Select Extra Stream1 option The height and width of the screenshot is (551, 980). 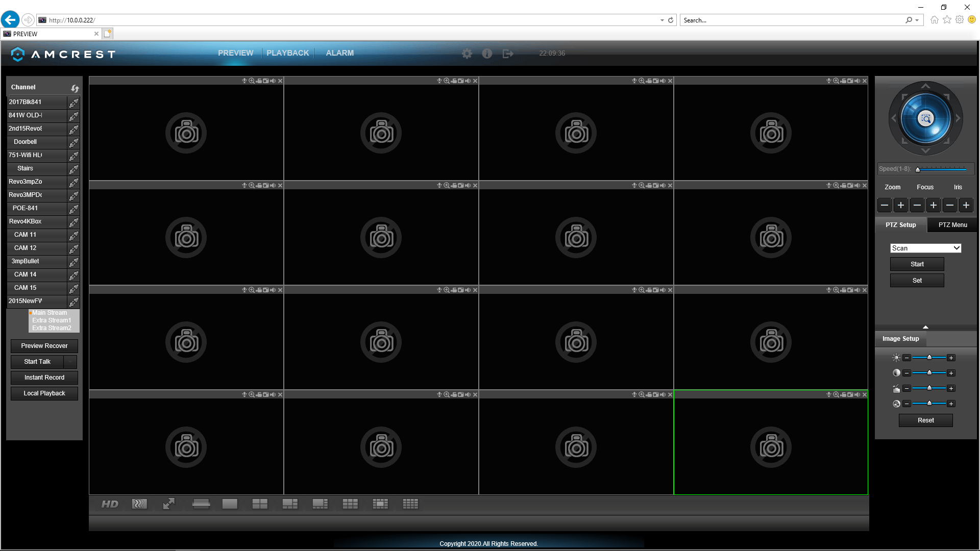coord(52,320)
